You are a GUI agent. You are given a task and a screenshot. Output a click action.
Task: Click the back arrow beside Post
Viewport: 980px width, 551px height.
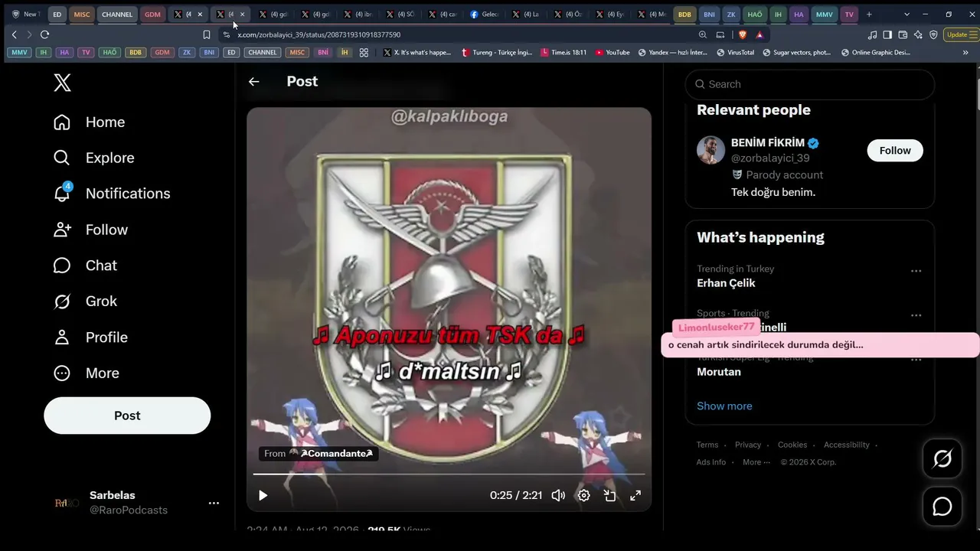click(x=254, y=82)
